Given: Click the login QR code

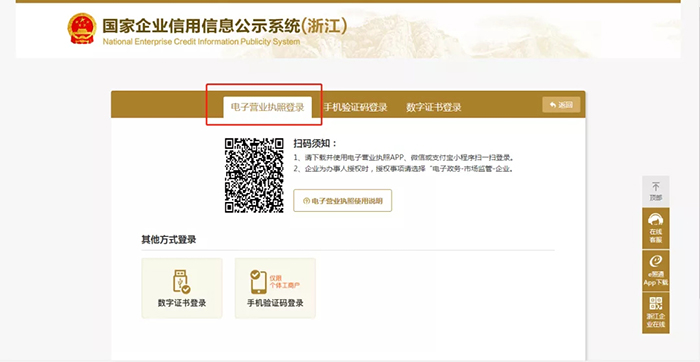Looking at the screenshot, I should pyautogui.click(x=254, y=175).
